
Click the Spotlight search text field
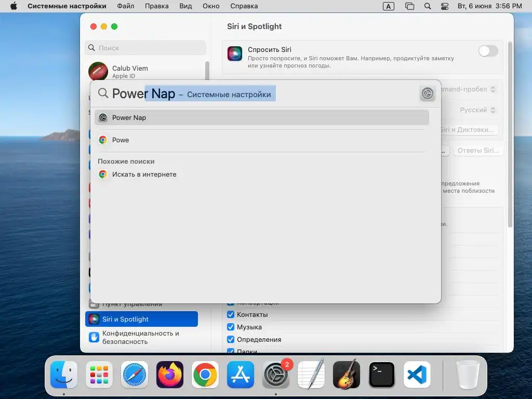pos(263,94)
